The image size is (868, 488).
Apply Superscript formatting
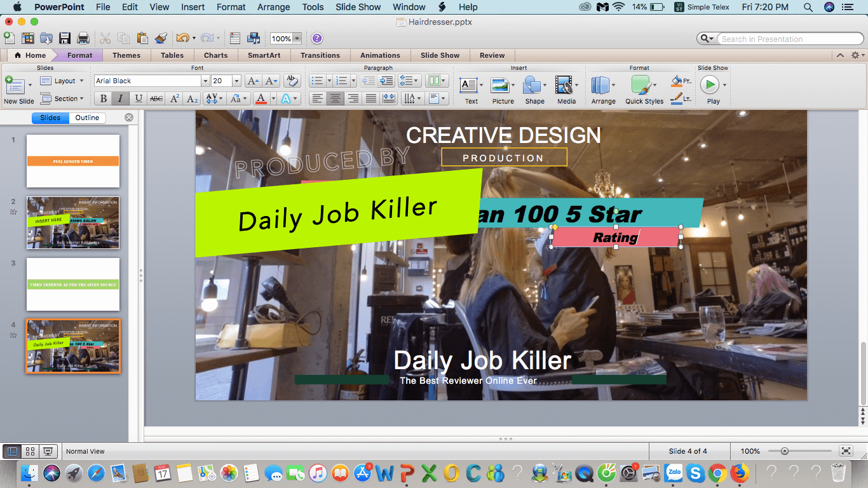coord(175,98)
